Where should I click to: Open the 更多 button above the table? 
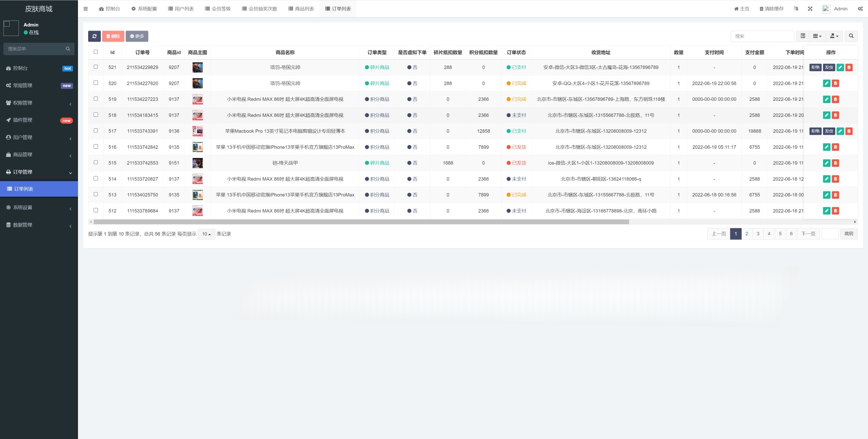coord(136,36)
